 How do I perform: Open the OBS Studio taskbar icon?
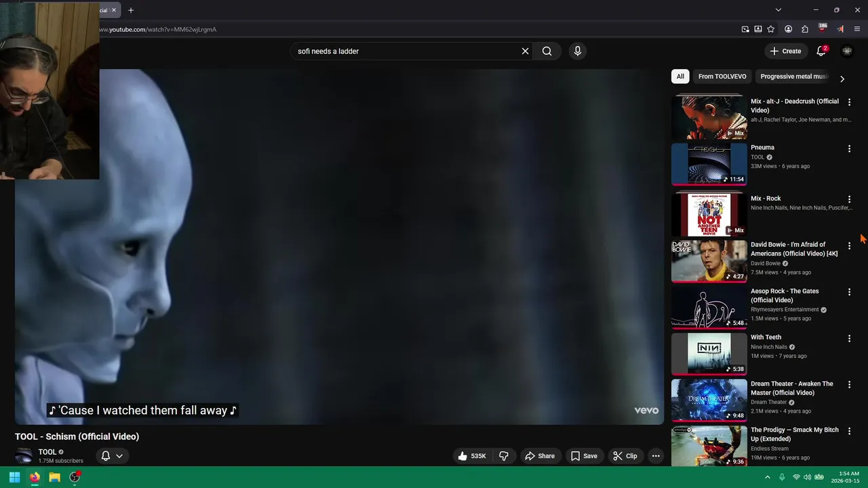click(x=75, y=477)
